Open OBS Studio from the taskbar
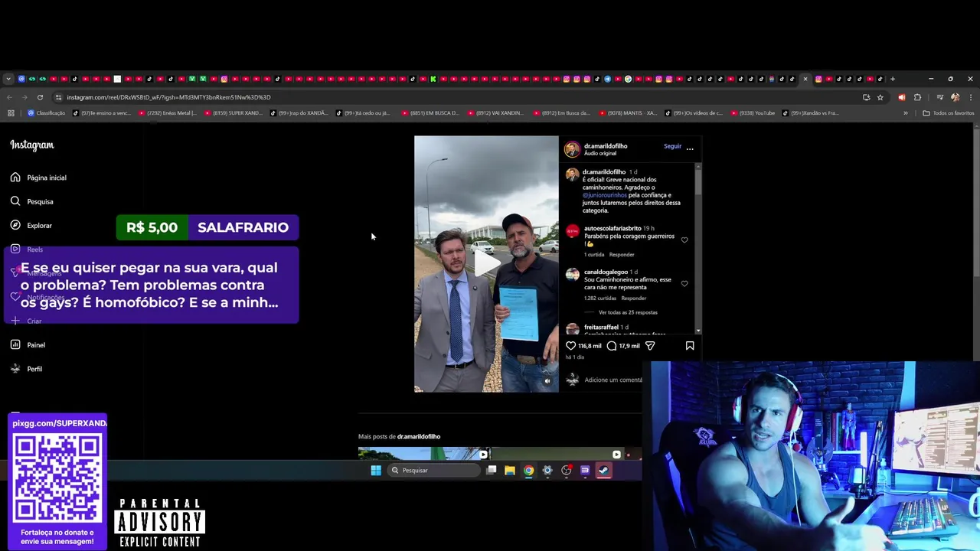This screenshot has width=980, height=551. click(567, 471)
